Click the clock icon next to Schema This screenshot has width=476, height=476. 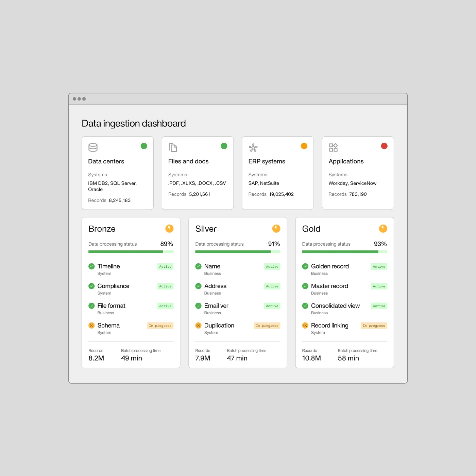pos(91,325)
